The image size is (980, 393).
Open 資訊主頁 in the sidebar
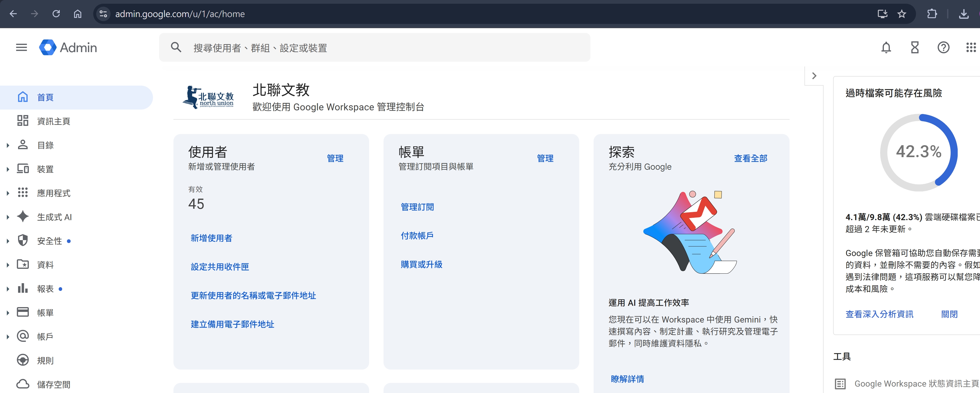pyautogui.click(x=76, y=121)
